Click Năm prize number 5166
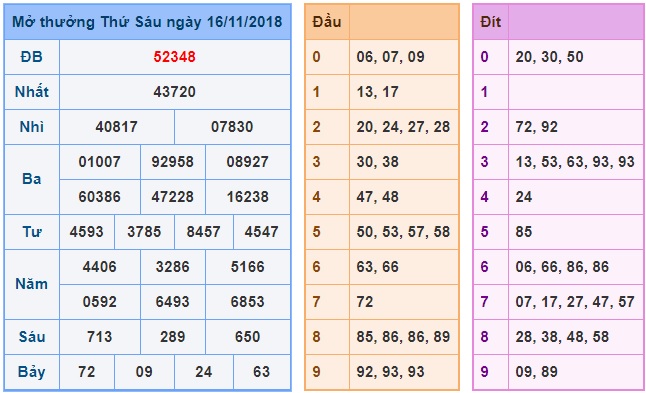 (247, 267)
